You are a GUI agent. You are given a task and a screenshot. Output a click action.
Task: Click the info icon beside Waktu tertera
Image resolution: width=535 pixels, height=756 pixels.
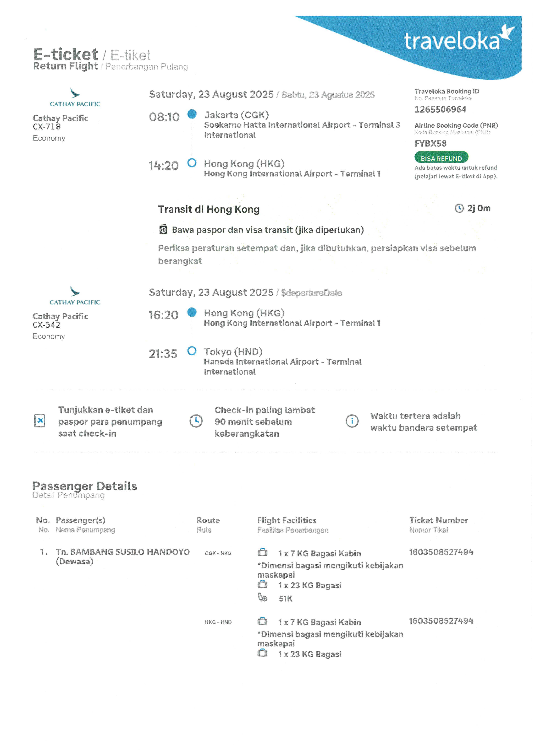(352, 421)
